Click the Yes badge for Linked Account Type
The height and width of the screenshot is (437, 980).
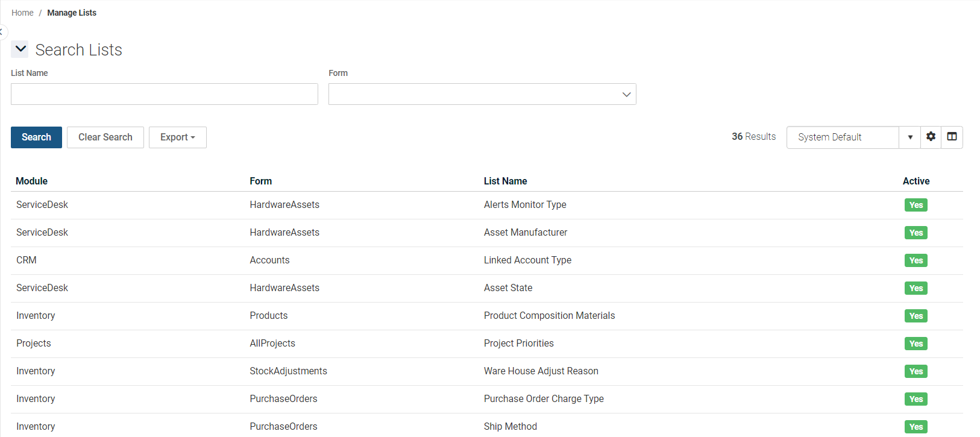coord(916,260)
